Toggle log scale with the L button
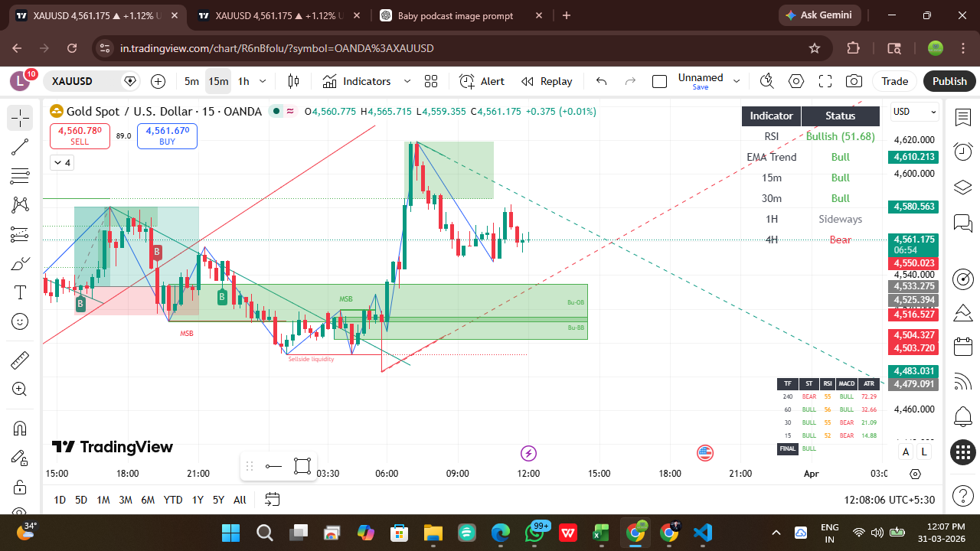The width and height of the screenshot is (980, 551). (x=924, y=452)
